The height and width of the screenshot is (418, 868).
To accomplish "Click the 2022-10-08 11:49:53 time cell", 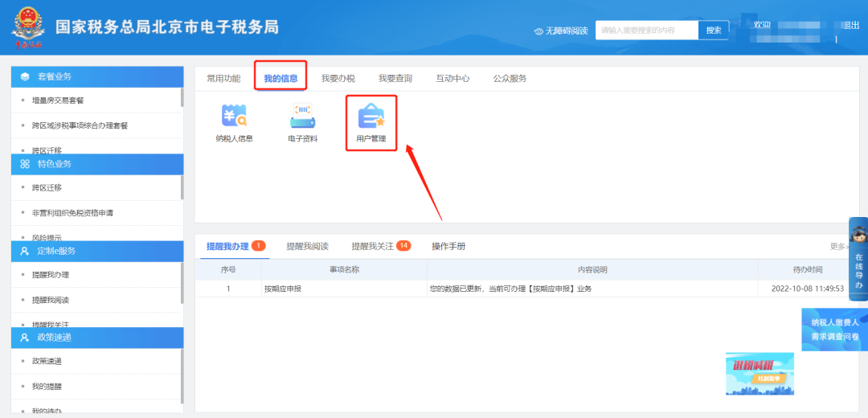I will click(x=807, y=289).
